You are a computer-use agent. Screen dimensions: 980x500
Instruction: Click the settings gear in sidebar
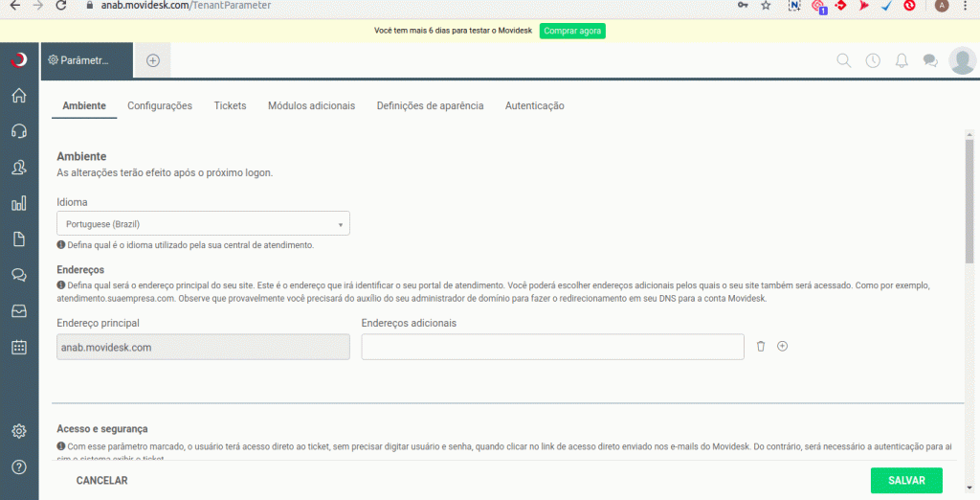(18, 431)
